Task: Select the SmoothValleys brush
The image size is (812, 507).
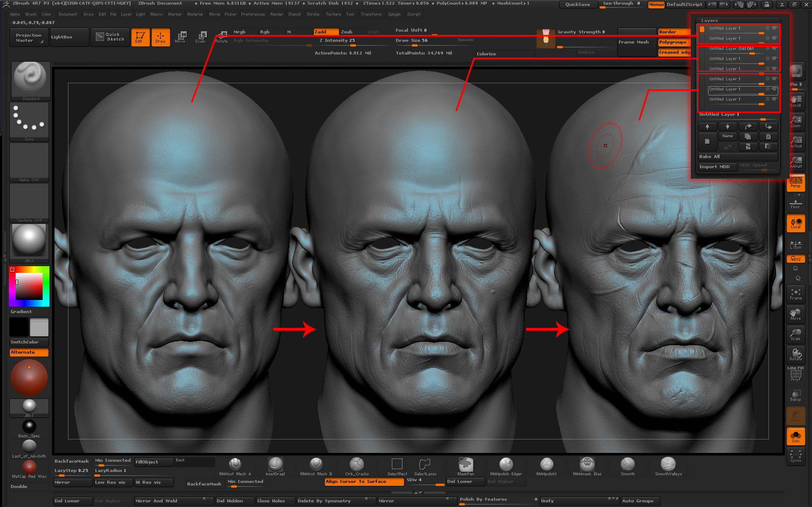Action: point(668,466)
